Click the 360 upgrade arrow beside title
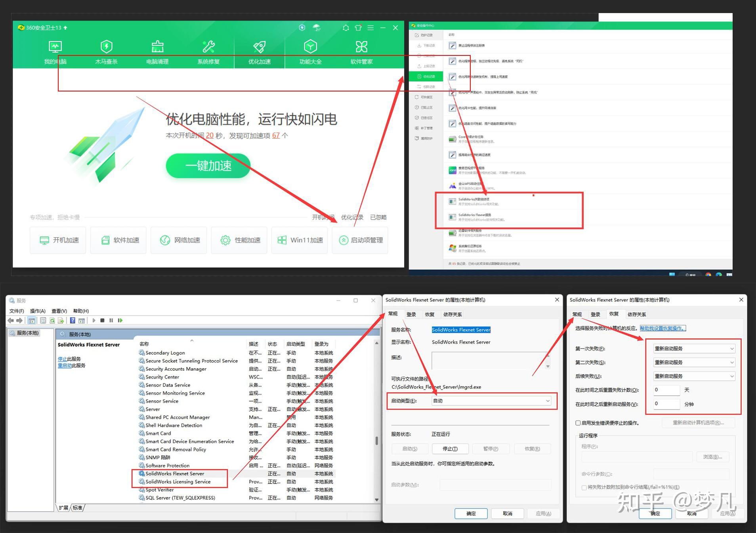The image size is (756, 533). [65, 28]
